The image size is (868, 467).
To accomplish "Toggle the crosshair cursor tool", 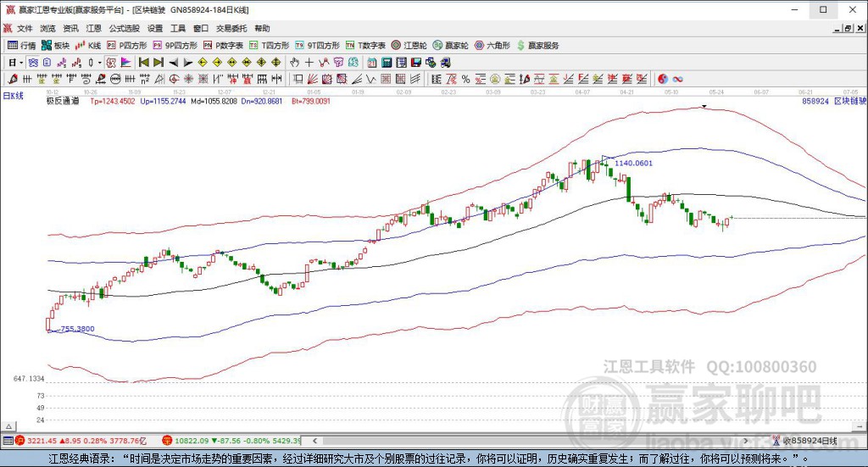I will [x=309, y=63].
